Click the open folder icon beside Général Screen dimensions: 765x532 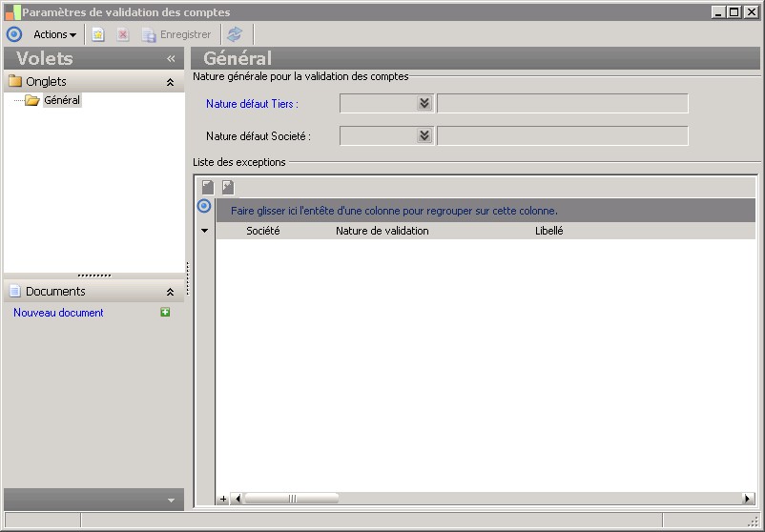click(x=32, y=100)
